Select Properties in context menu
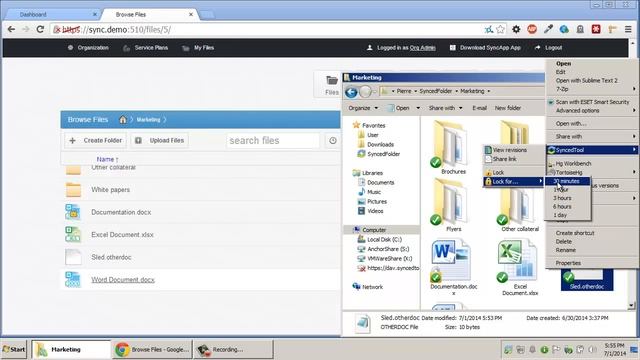The height and width of the screenshot is (360, 640). point(568,263)
